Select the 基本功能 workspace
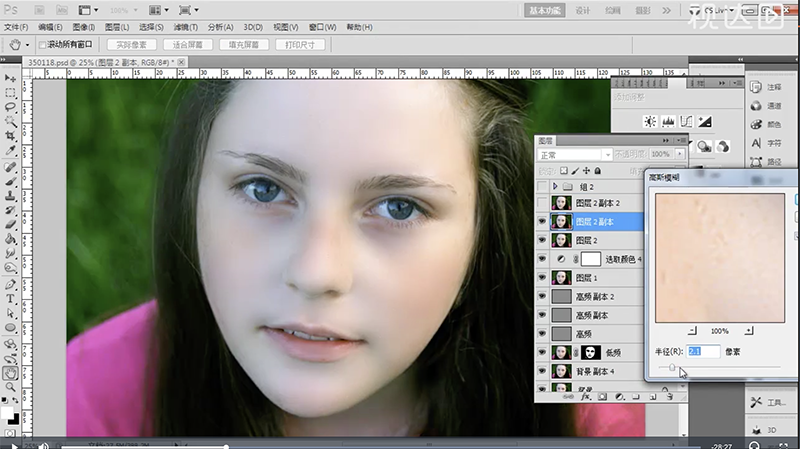800x449 pixels. click(544, 11)
